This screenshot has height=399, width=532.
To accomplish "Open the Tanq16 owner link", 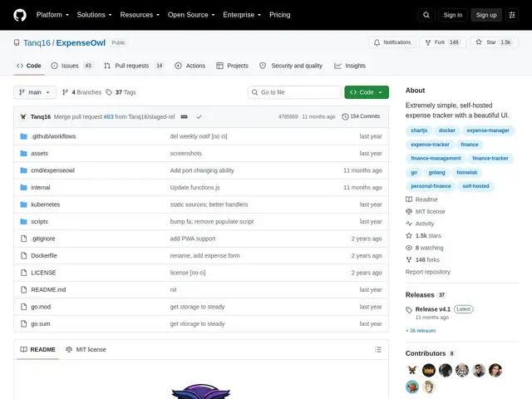I will tap(37, 42).
